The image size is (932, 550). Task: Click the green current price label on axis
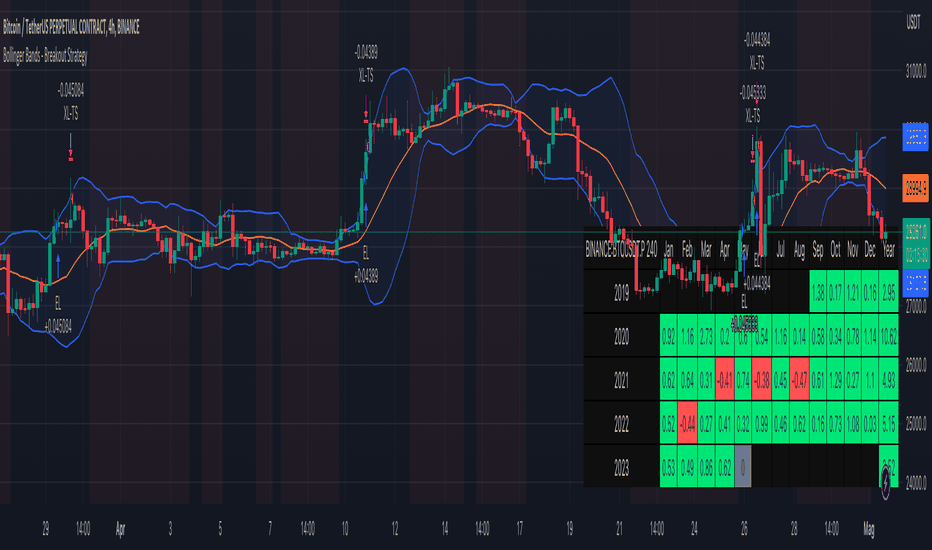tap(915, 232)
